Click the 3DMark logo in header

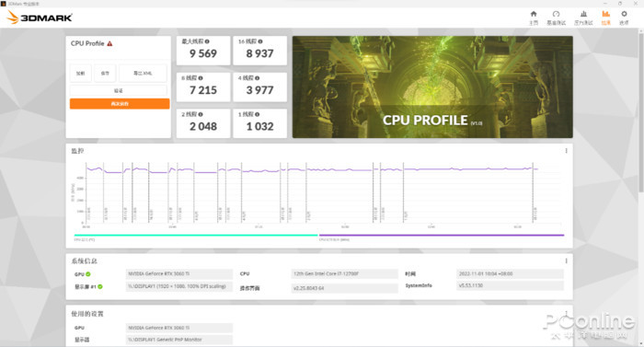(40, 17)
